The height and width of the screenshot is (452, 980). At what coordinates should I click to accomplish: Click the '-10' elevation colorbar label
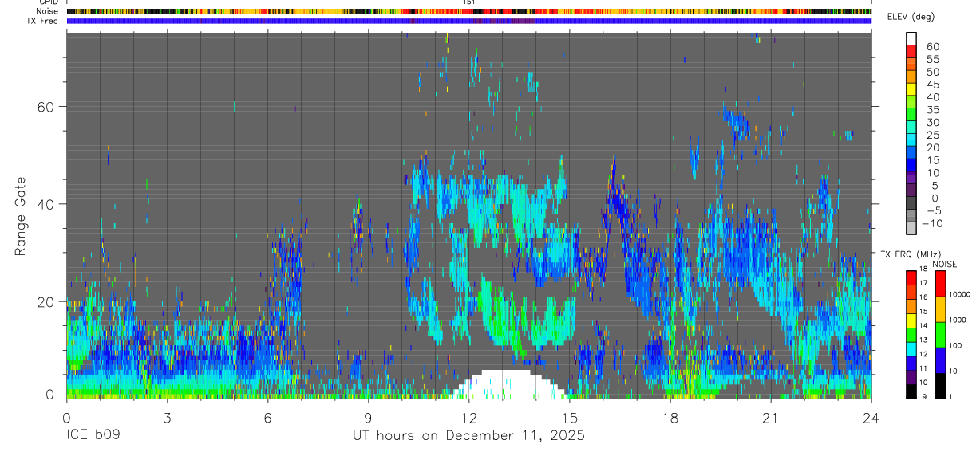[x=933, y=223]
